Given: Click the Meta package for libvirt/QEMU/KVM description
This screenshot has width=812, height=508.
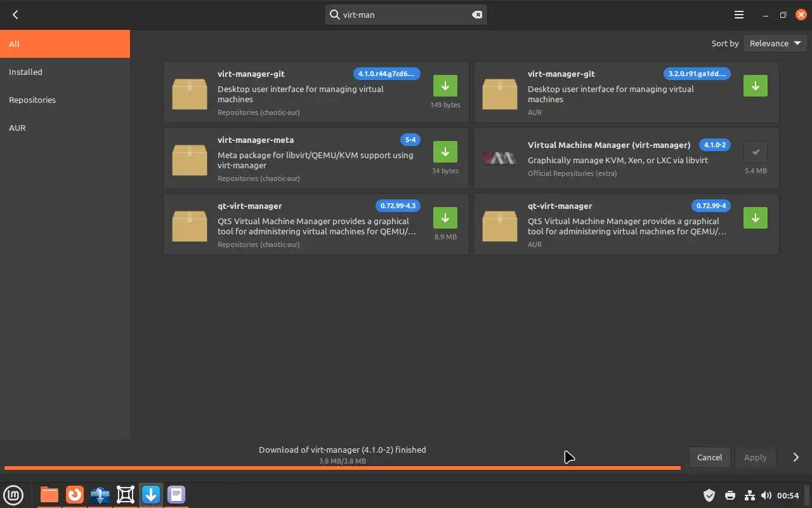Looking at the screenshot, I should 315,160.
